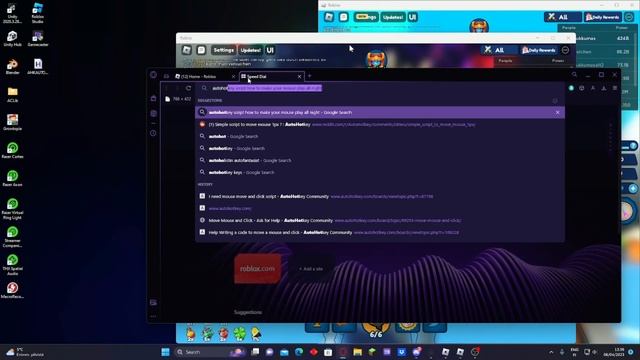Open the chat icon in the middle Roblox window
This screenshot has height=360, width=640.
point(201,50)
